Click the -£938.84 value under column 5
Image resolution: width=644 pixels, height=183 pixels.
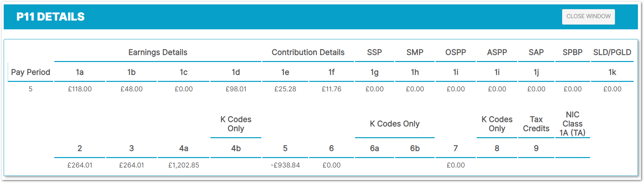pyautogui.click(x=285, y=165)
